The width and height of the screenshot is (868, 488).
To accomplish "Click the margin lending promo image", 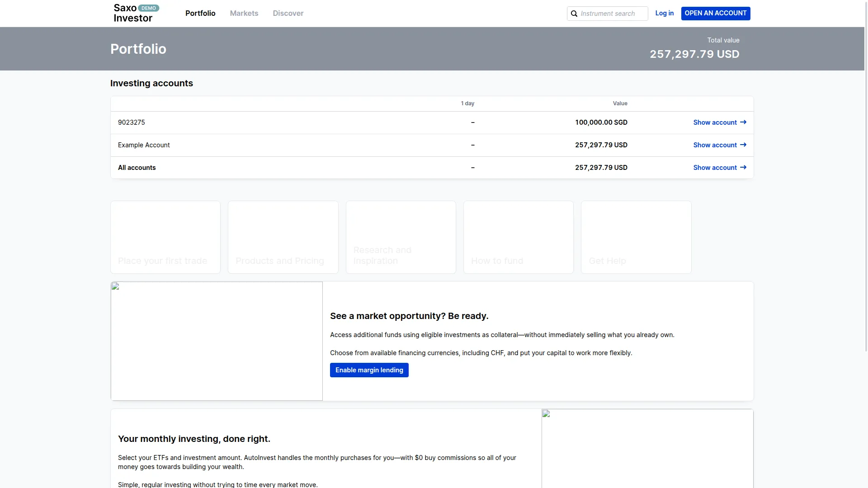I will [x=217, y=341].
